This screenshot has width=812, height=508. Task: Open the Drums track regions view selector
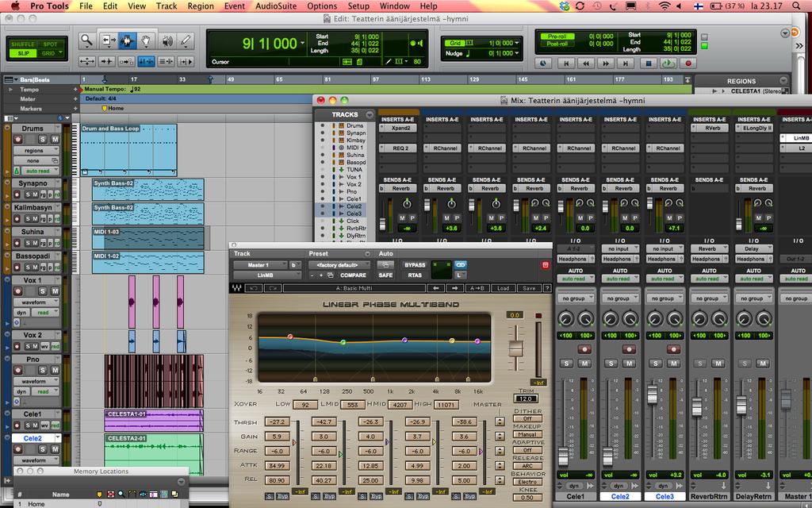tap(35, 150)
